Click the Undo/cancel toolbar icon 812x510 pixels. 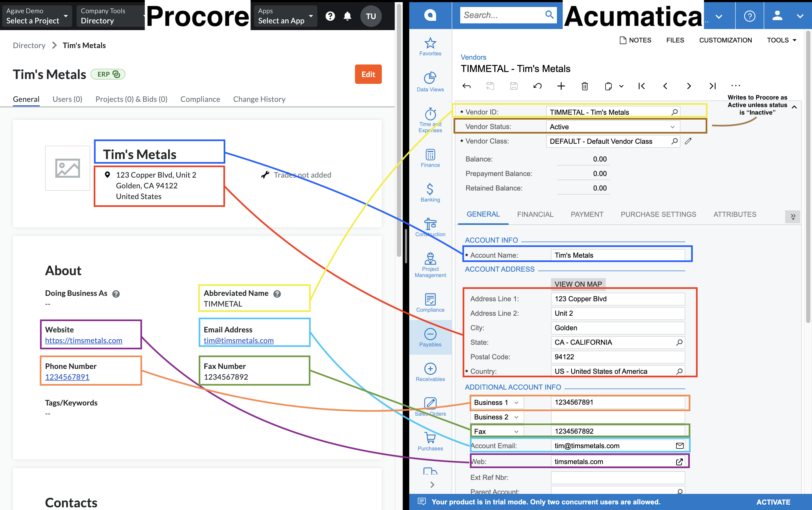pyautogui.click(x=537, y=86)
